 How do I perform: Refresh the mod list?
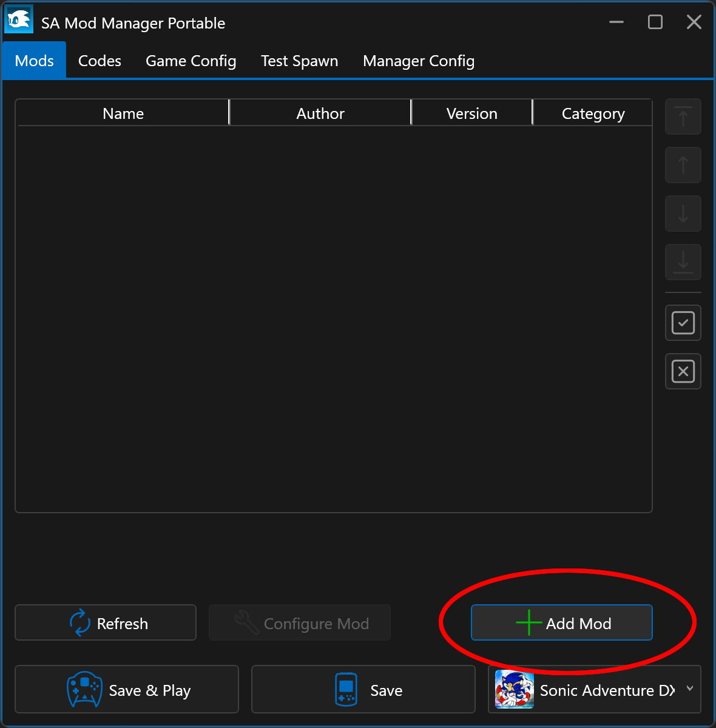pyautogui.click(x=106, y=623)
